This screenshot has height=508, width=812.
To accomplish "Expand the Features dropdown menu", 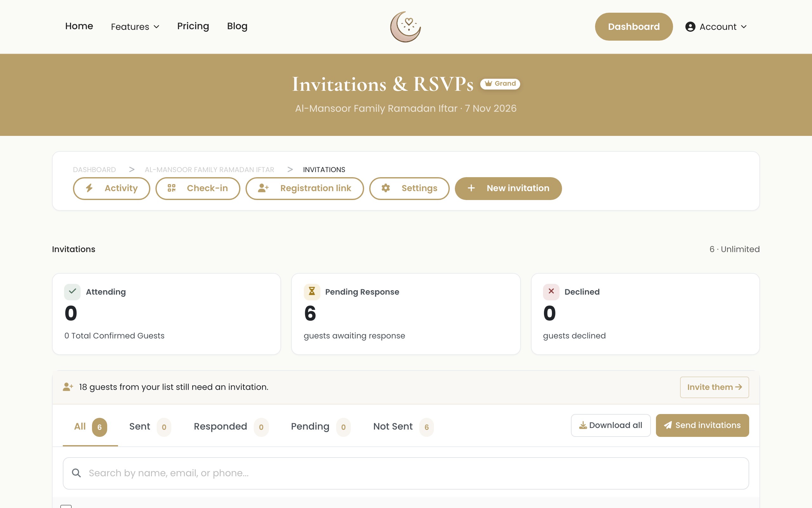I will point(135,27).
